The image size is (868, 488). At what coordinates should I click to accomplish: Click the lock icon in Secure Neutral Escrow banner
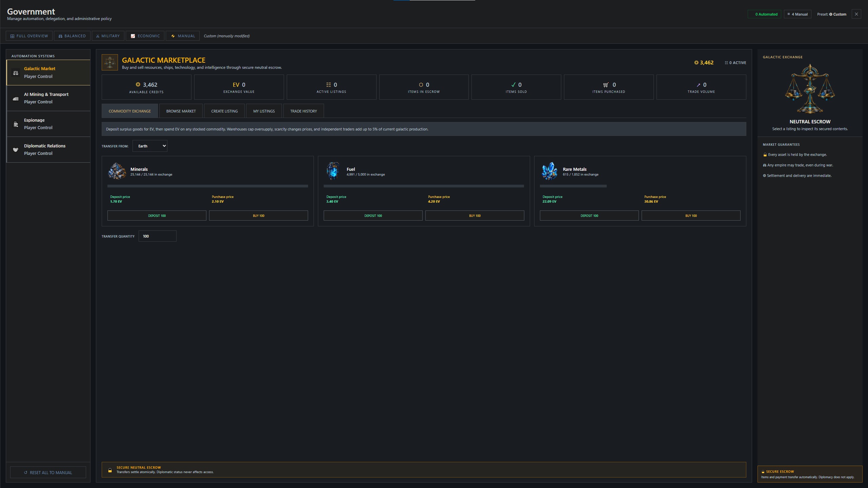click(x=110, y=470)
